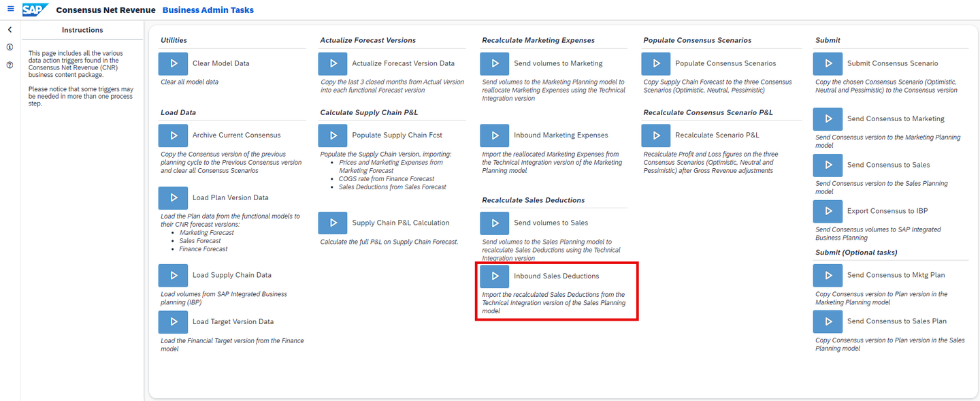
Task: Click the Populate Consensus Scenarios heading
Action: 698,40
